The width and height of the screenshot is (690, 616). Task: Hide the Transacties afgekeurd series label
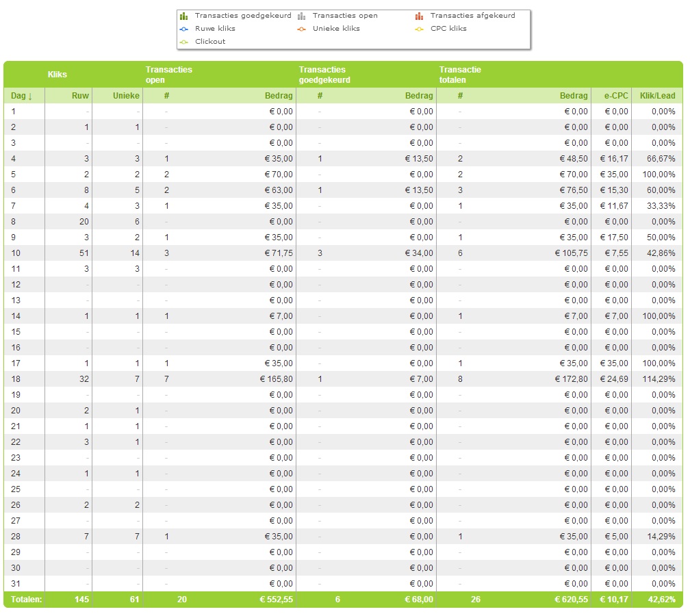472,15
